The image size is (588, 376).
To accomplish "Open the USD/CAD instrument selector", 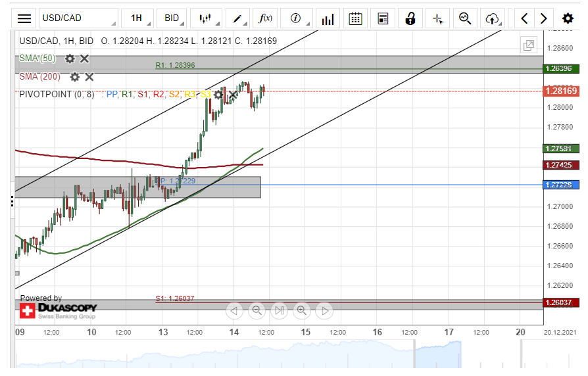I will 78,18.
